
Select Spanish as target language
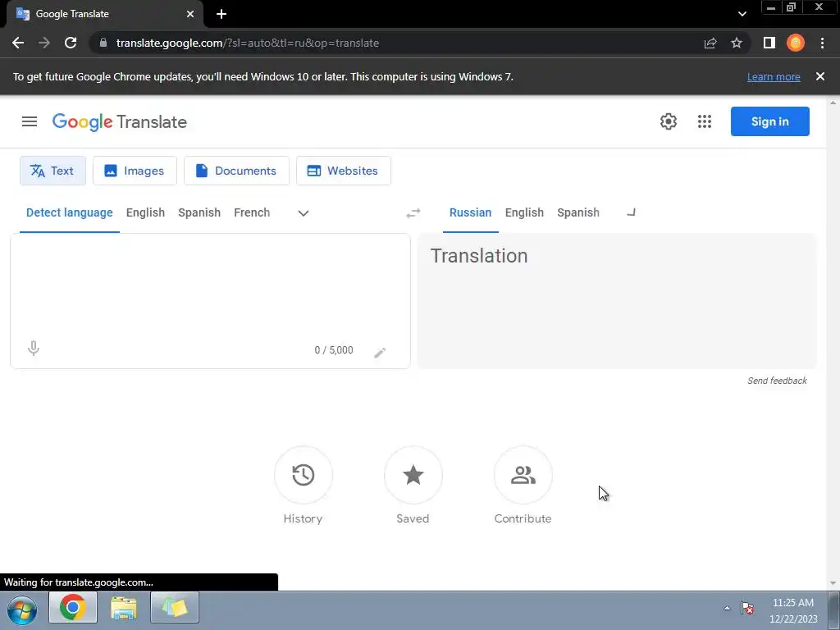(578, 212)
